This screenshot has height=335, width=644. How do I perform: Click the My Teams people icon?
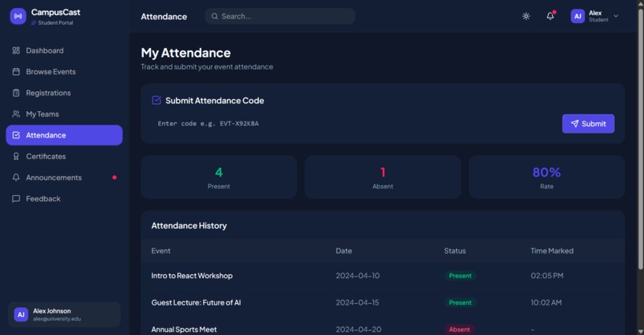point(16,114)
